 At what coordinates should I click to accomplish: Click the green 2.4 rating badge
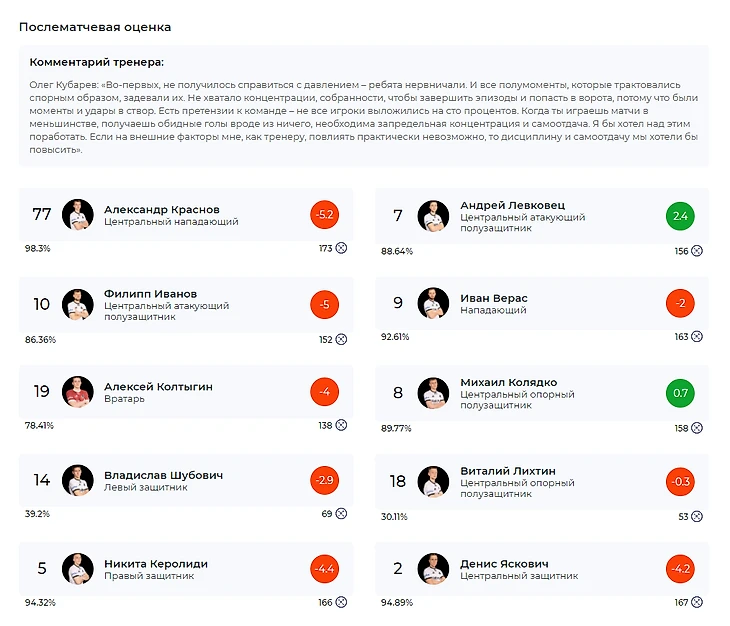(681, 215)
